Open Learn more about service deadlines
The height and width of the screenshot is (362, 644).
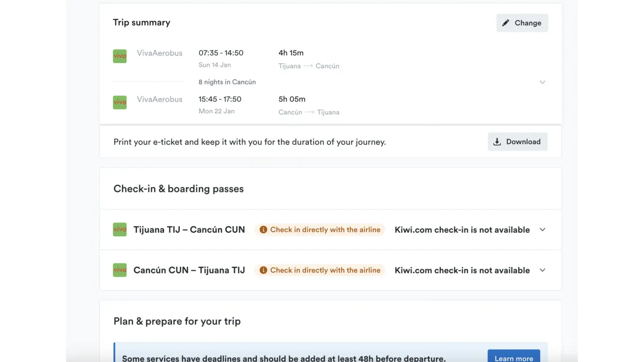pyautogui.click(x=514, y=358)
